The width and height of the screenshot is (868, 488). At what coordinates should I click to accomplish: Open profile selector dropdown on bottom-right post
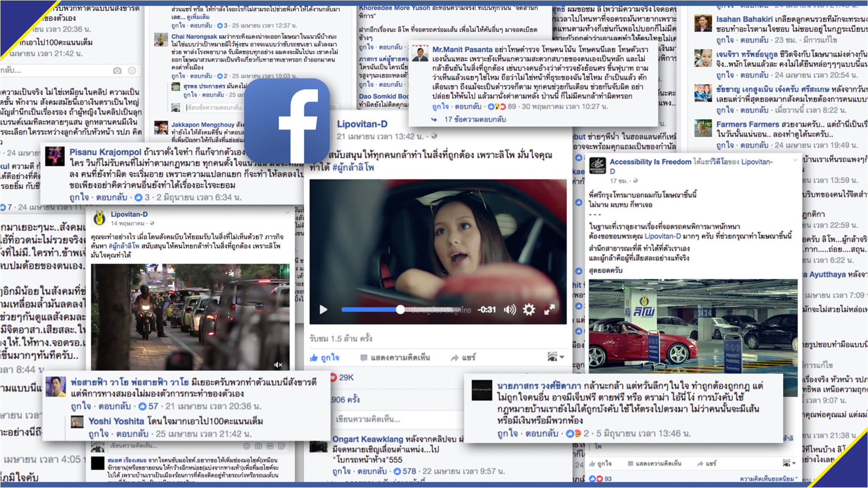[789, 463]
